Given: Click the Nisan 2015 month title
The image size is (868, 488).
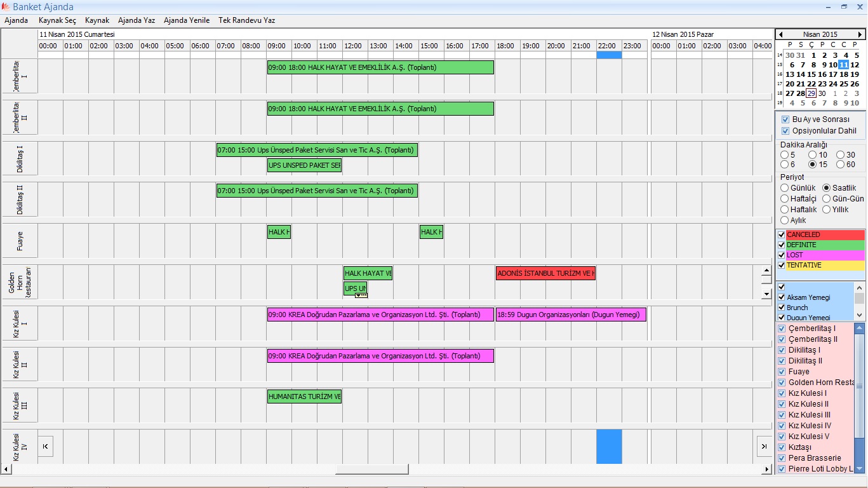Looking at the screenshot, I should click(x=820, y=34).
